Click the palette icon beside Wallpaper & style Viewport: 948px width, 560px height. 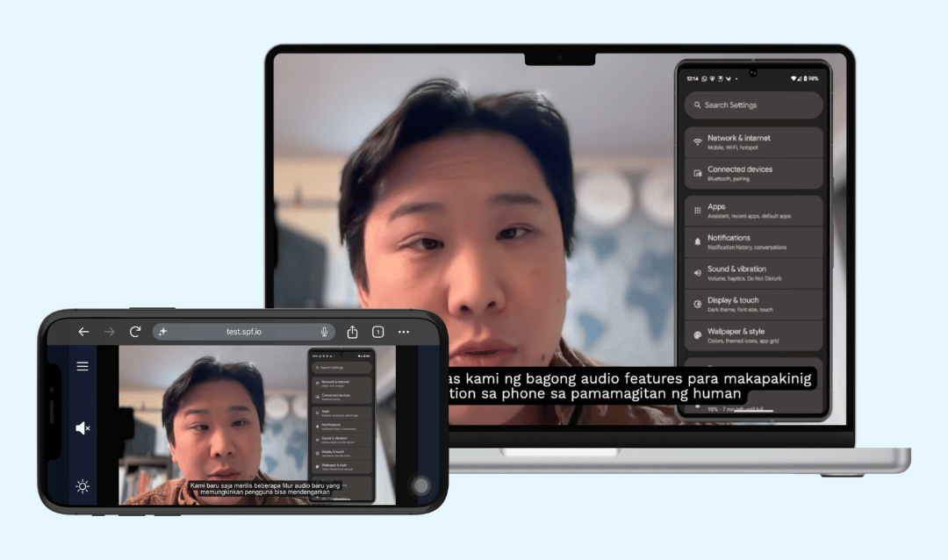(697, 335)
